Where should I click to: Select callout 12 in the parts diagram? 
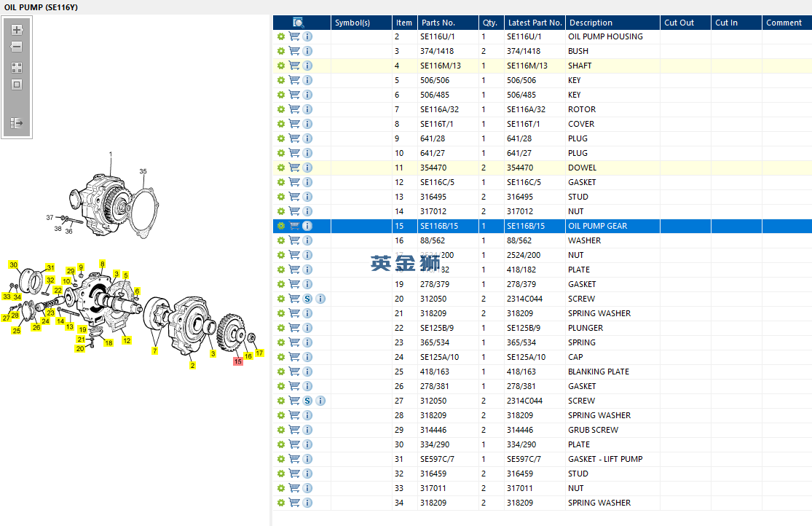click(x=127, y=340)
